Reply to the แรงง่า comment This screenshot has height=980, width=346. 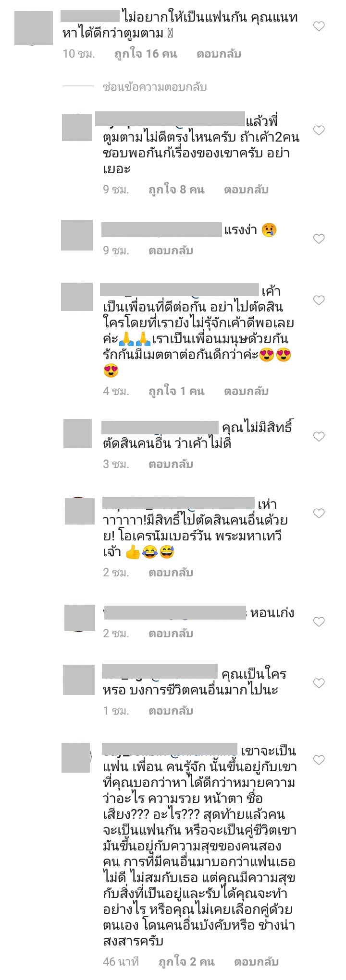pos(171,250)
